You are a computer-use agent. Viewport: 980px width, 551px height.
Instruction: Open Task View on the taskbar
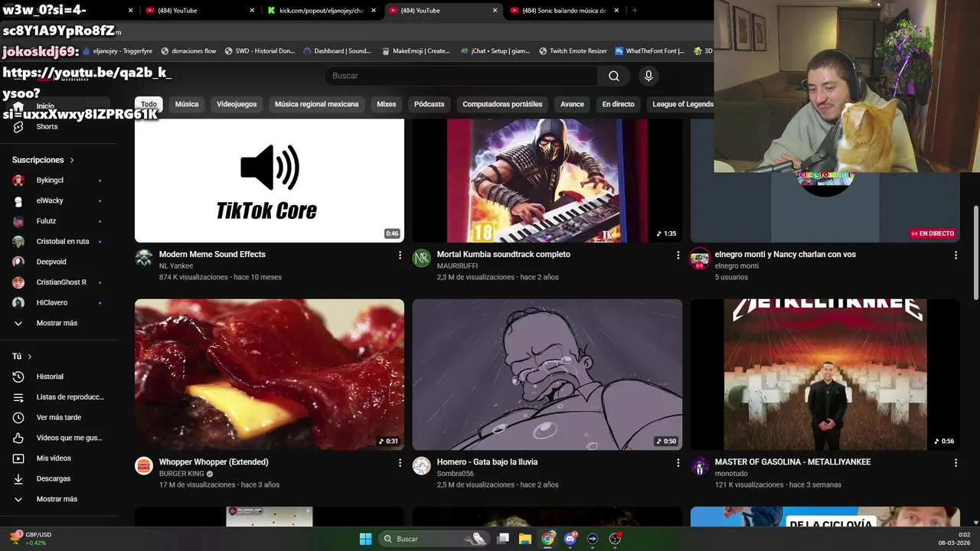[503, 539]
